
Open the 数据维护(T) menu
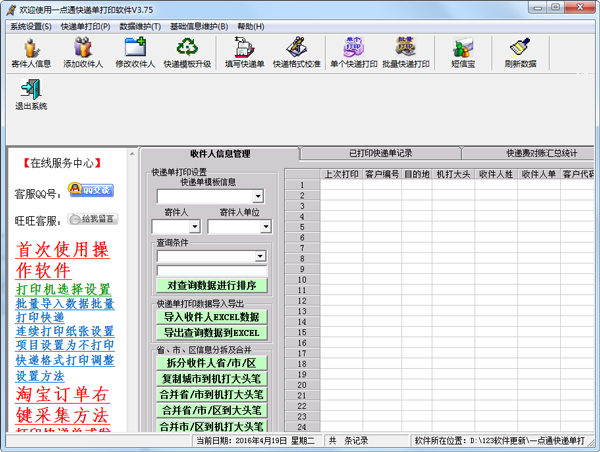pos(141,26)
